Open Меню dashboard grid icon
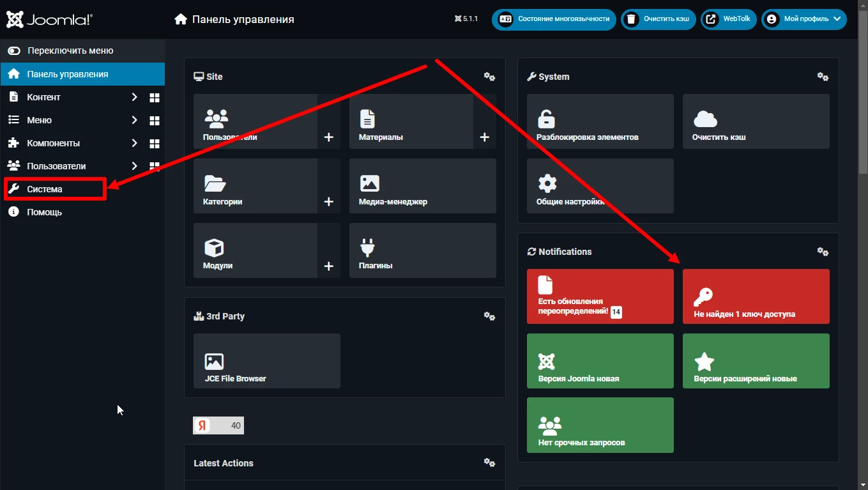Viewport: 868px width, 490px height. click(154, 120)
